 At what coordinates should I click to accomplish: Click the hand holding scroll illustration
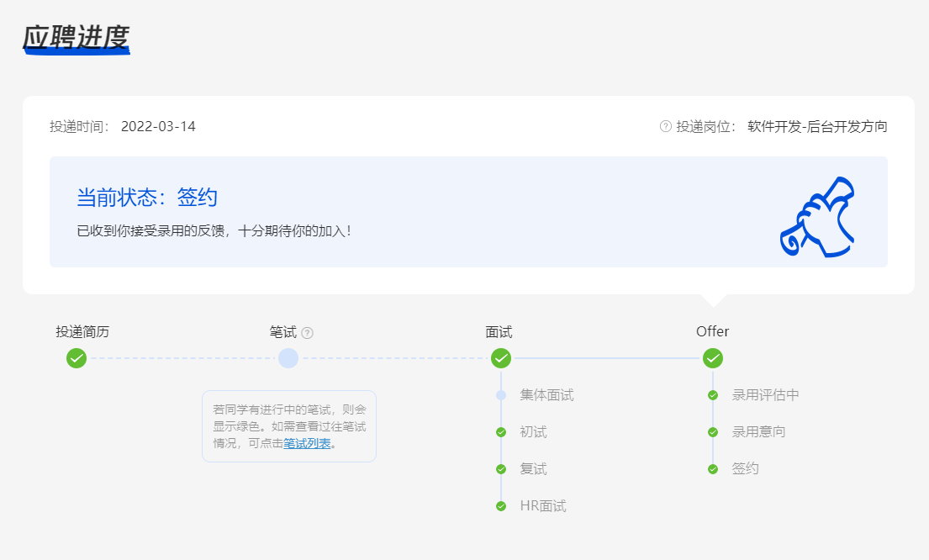pos(816,217)
